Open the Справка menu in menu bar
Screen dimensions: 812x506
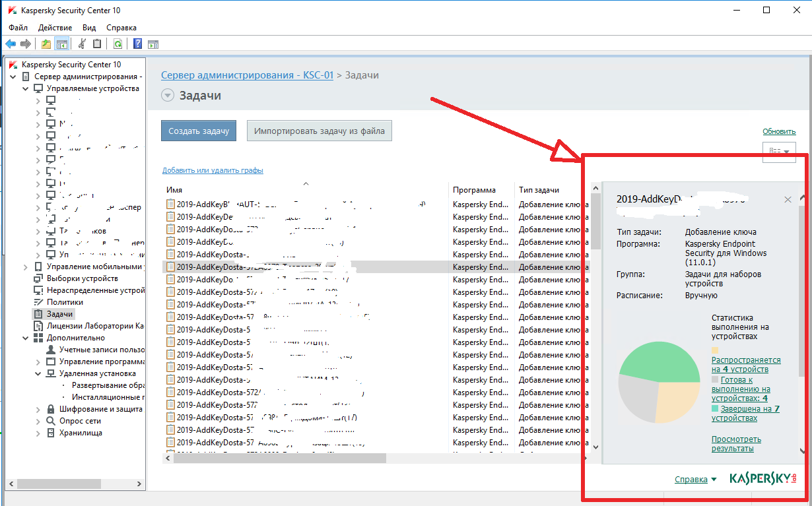[x=121, y=28]
